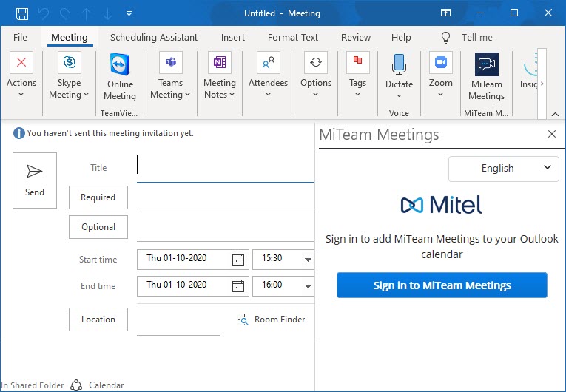566x392 pixels.
Task: Click the Online Meeting TeamViewer icon
Action: pos(119,64)
